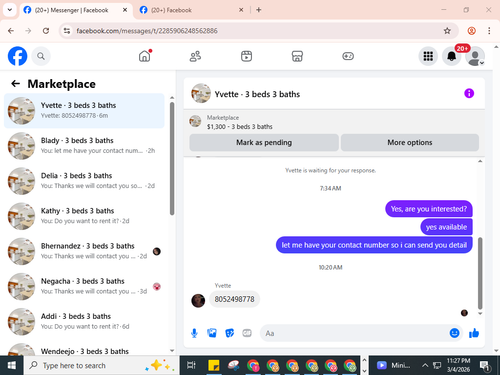Open the Video/Reels icon in top navigation
This screenshot has height=375, width=500.
[246, 56]
